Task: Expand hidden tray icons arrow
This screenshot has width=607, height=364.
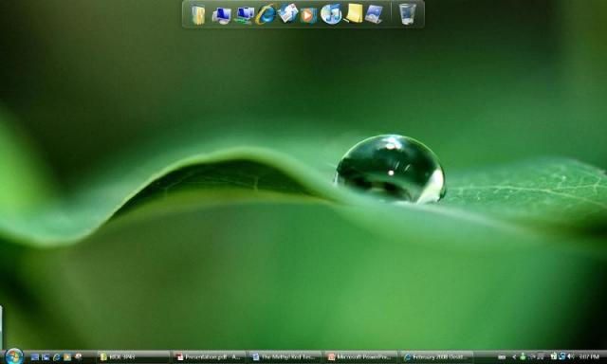Action: (514, 357)
